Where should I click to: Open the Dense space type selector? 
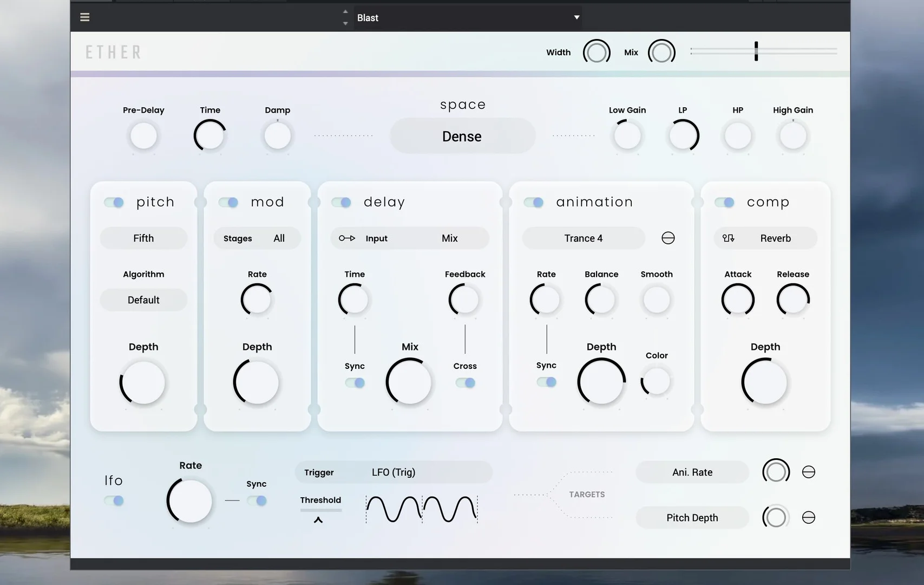point(462,136)
